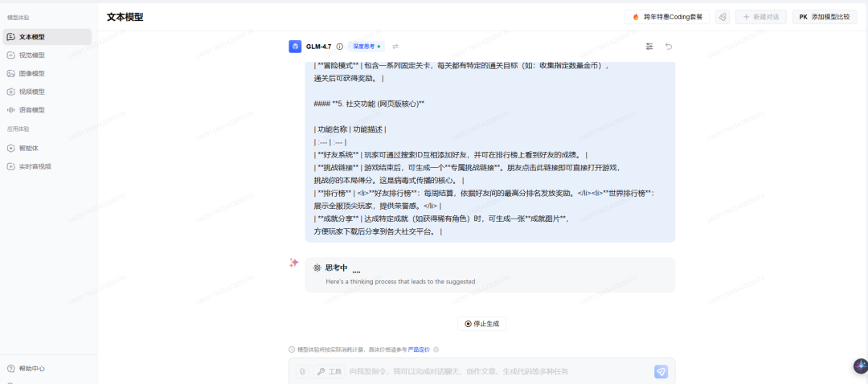Viewport: 868px width, 384px height.
Task: Click the 新建对话 button
Action: pos(761,17)
